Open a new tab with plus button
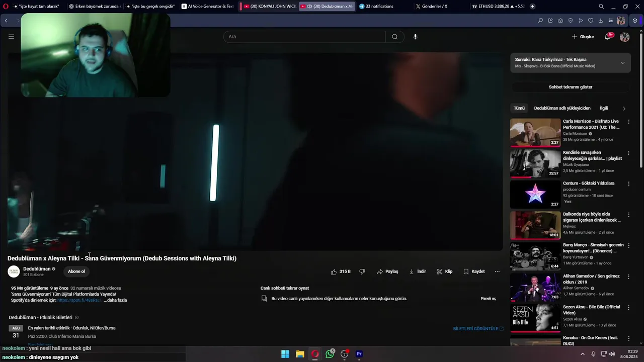Screen dimensions: 644x362 pyautogui.click(x=533, y=7)
